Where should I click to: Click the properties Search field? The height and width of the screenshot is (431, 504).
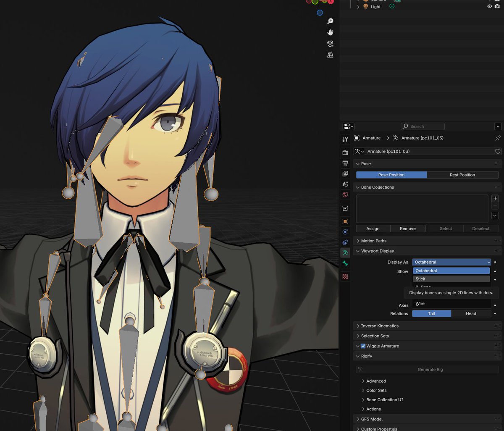click(423, 126)
